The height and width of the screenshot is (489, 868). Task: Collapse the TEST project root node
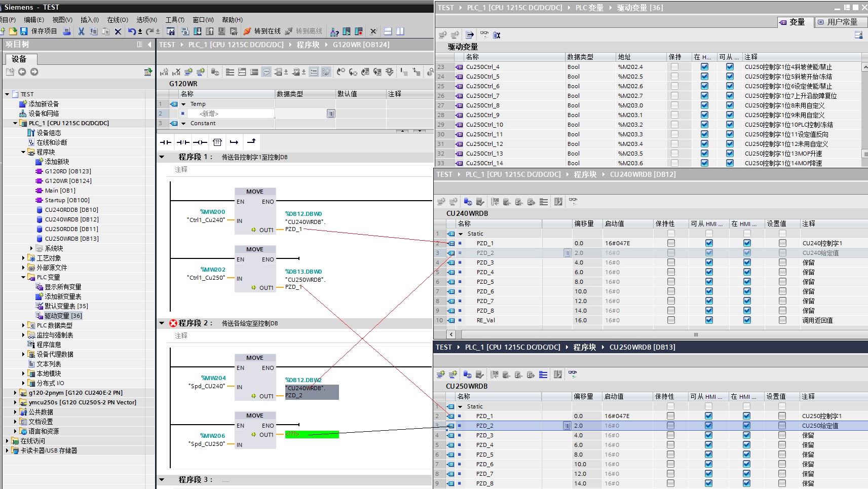[7, 94]
